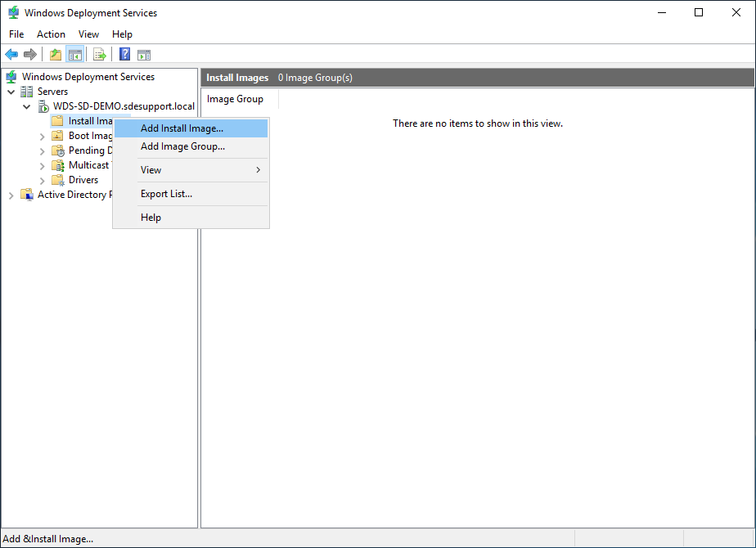The width and height of the screenshot is (756, 548).
Task: Open the Help question-mark toolbar icon
Action: pyautogui.click(x=125, y=55)
